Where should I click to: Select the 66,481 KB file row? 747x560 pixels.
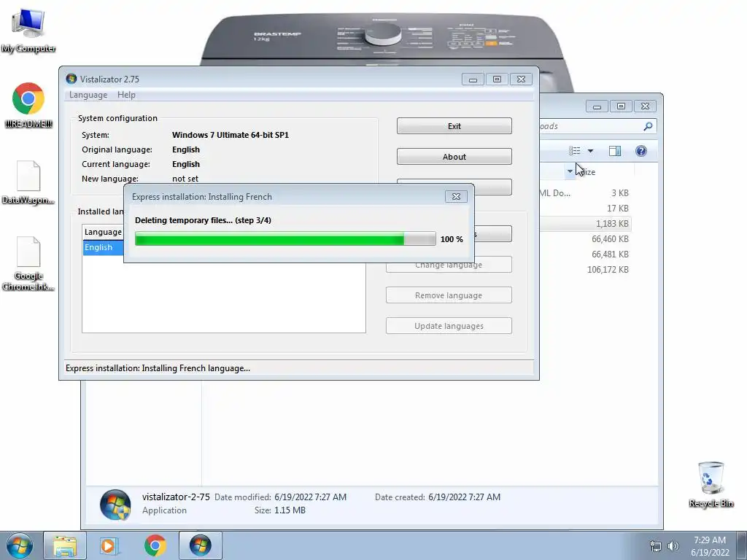586,254
